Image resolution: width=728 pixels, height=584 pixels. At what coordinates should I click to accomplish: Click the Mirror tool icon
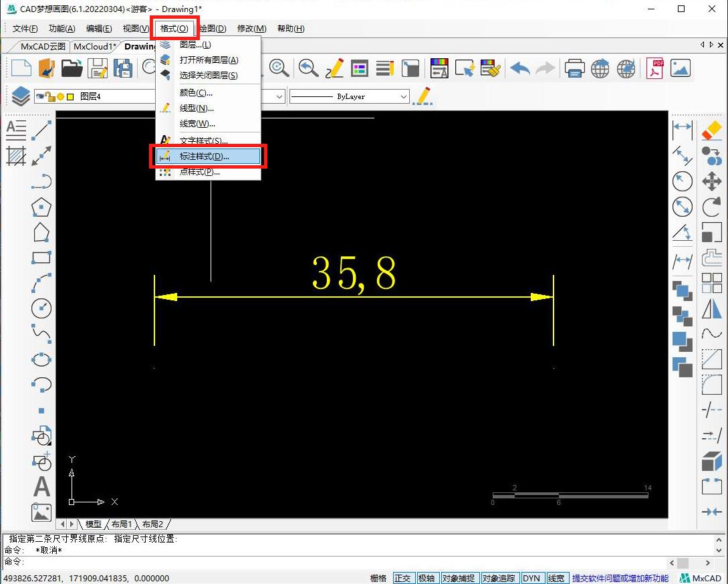pos(711,309)
